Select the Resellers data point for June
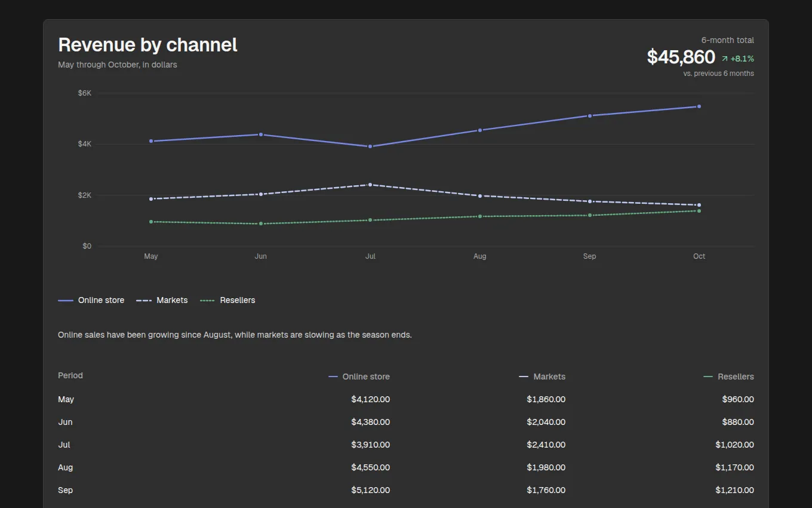Viewport: 812px width, 508px height. [261, 224]
